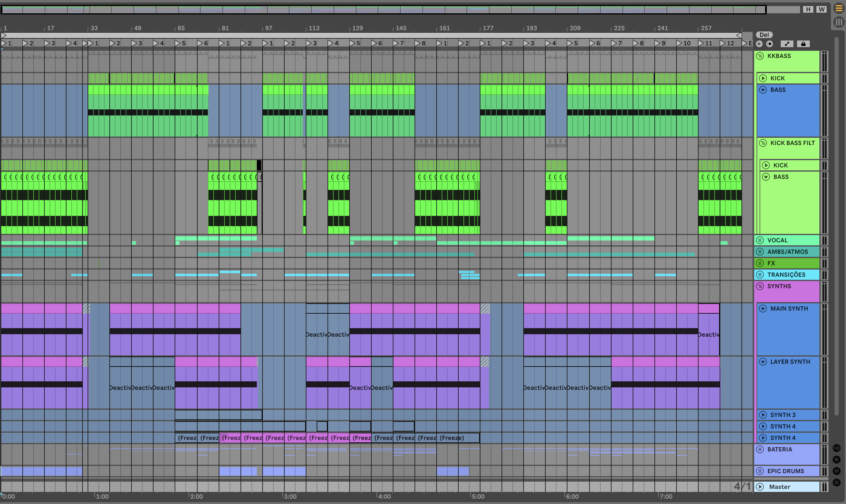Screen dimensions: 846x504
Task: Click the fold icon on the FX group
Action: coord(760,263)
